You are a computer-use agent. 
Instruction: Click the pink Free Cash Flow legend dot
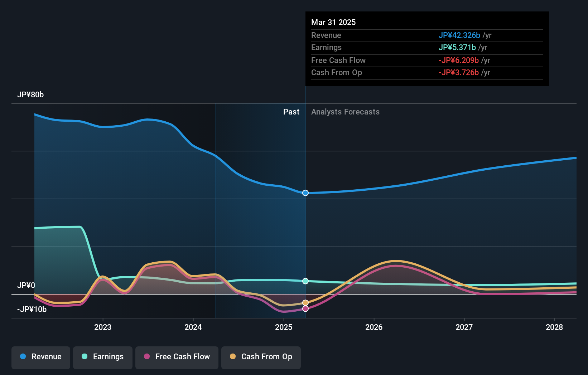147,357
